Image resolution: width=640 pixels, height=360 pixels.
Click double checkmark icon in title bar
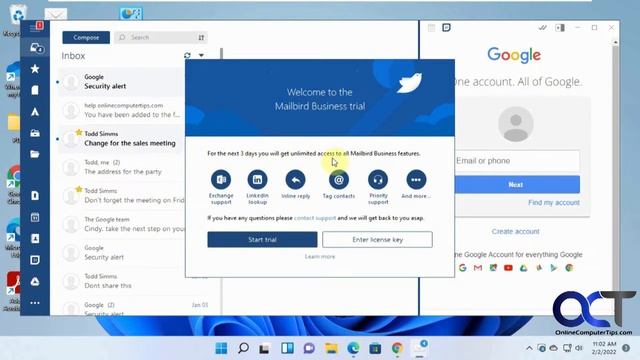pos(542,28)
